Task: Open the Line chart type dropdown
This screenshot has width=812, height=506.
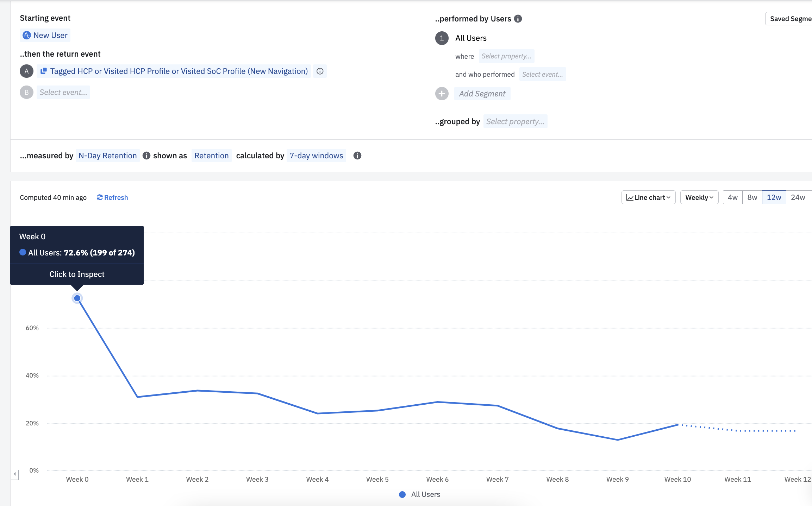Action: (x=648, y=197)
